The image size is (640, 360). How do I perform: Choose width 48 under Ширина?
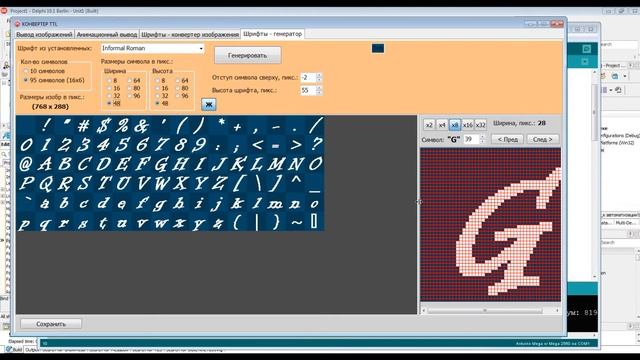[x=114, y=104]
